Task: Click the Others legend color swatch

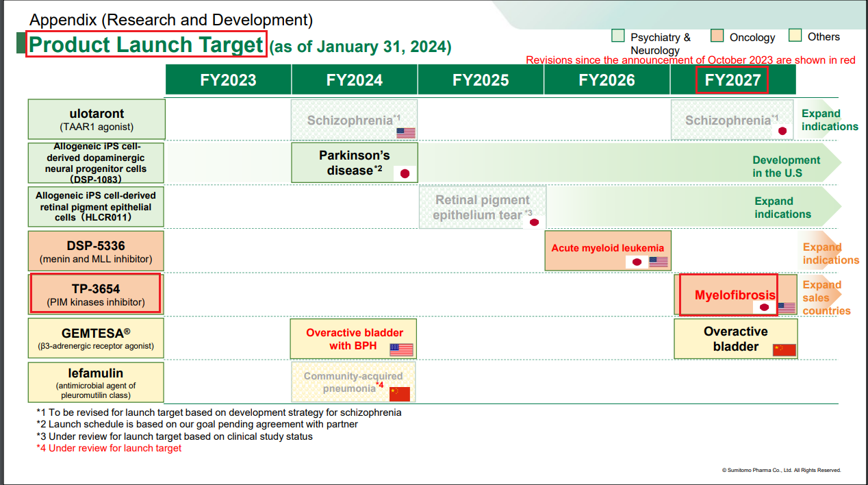Action: [795, 36]
